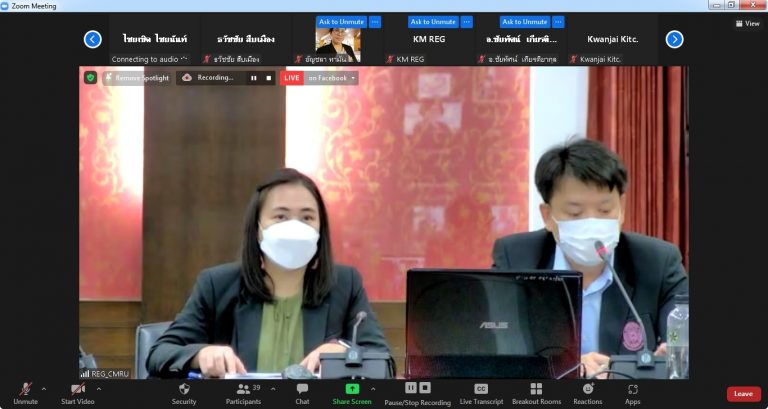Show next participants with right arrow

coord(674,39)
